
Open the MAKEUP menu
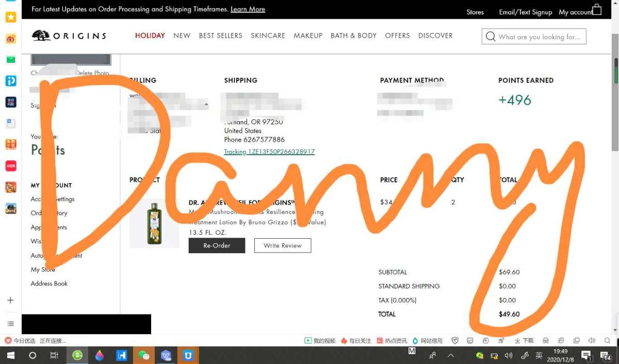(308, 36)
